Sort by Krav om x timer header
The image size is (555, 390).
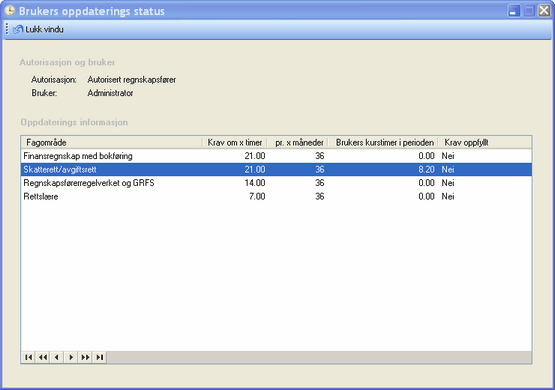pos(235,142)
